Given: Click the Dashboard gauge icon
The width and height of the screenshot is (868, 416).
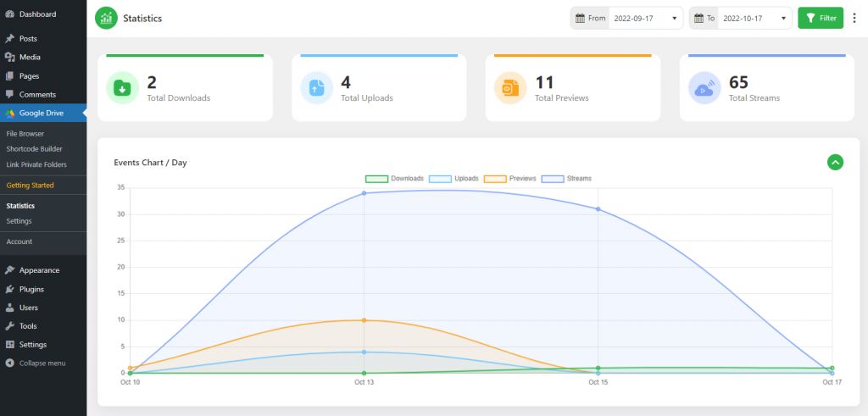Looking at the screenshot, I should click(x=9, y=14).
